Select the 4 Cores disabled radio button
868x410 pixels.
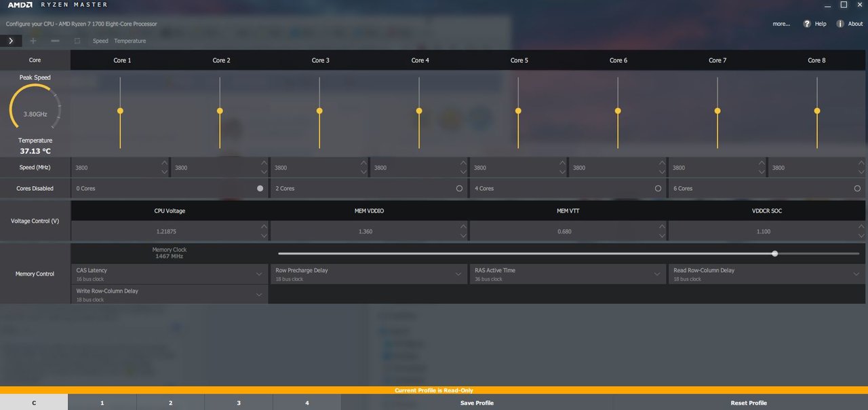(x=658, y=188)
